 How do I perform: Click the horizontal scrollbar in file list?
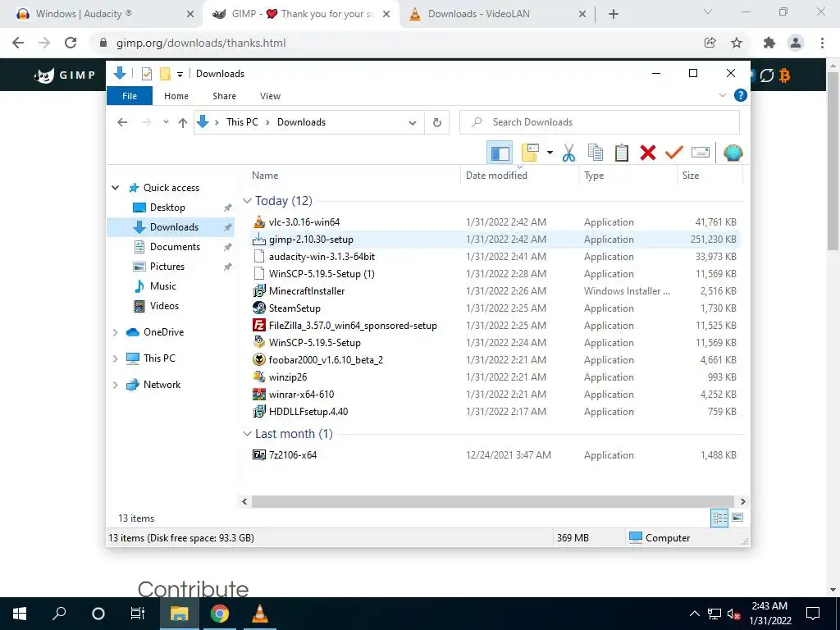click(x=493, y=501)
